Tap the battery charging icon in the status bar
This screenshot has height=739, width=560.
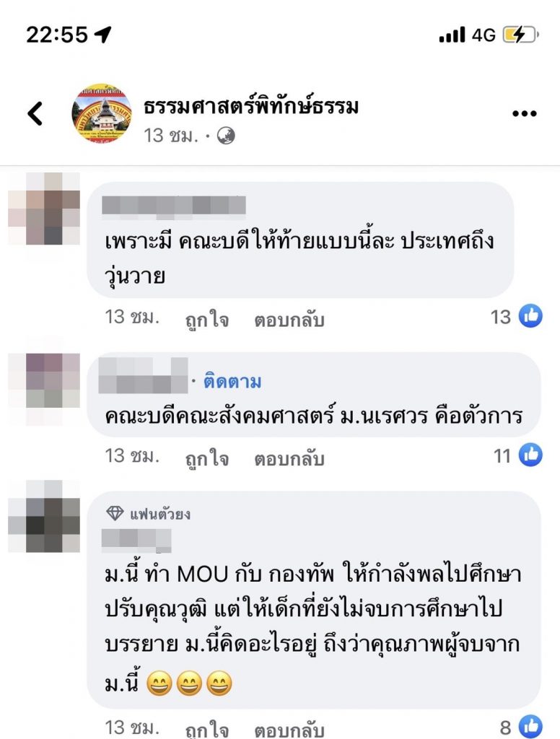[x=520, y=35]
